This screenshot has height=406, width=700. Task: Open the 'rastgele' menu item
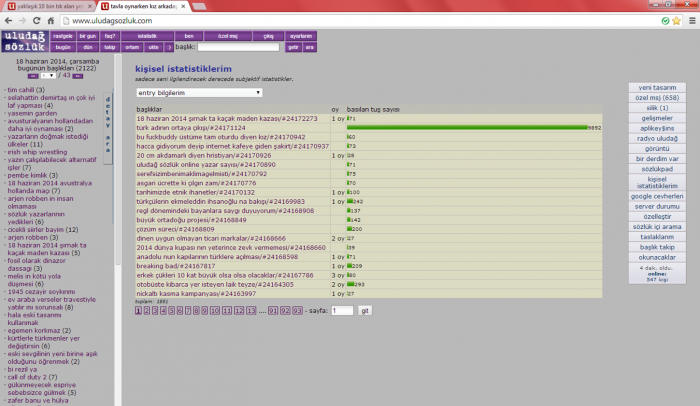[x=62, y=36]
